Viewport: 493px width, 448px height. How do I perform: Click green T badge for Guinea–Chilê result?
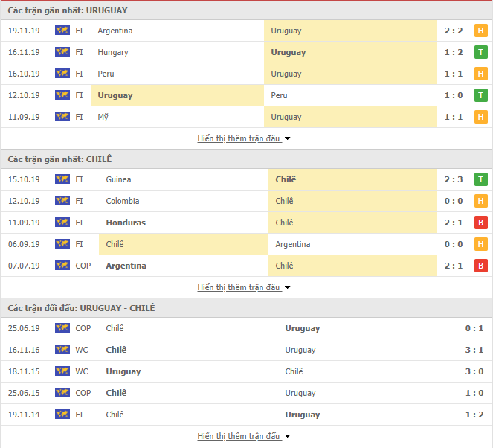click(481, 179)
